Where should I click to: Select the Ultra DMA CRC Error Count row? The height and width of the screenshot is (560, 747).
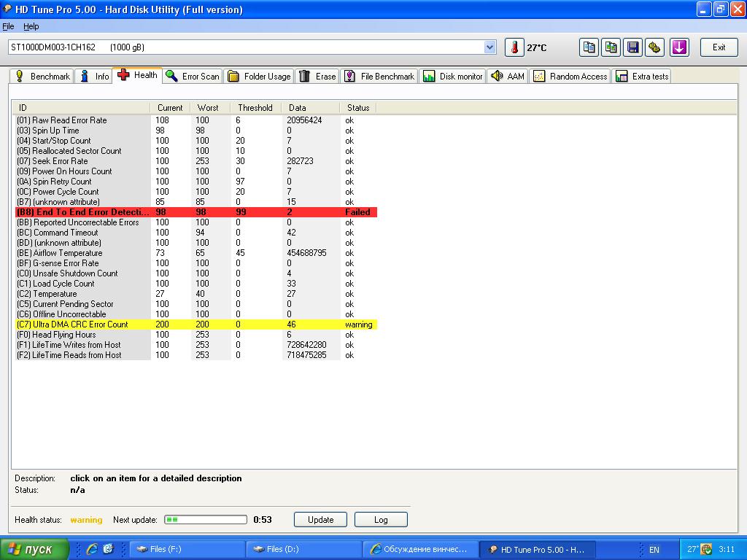click(196, 324)
